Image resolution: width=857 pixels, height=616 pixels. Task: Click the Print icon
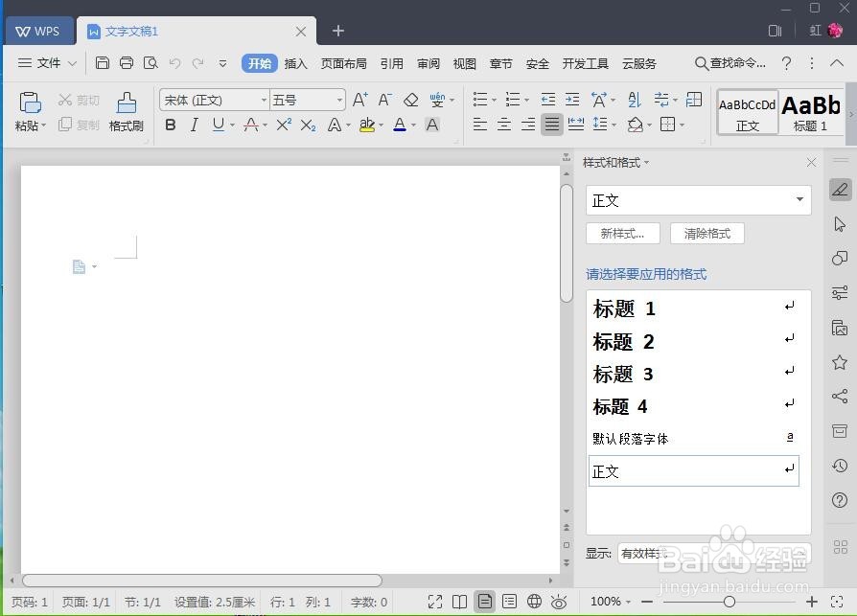[x=127, y=63]
